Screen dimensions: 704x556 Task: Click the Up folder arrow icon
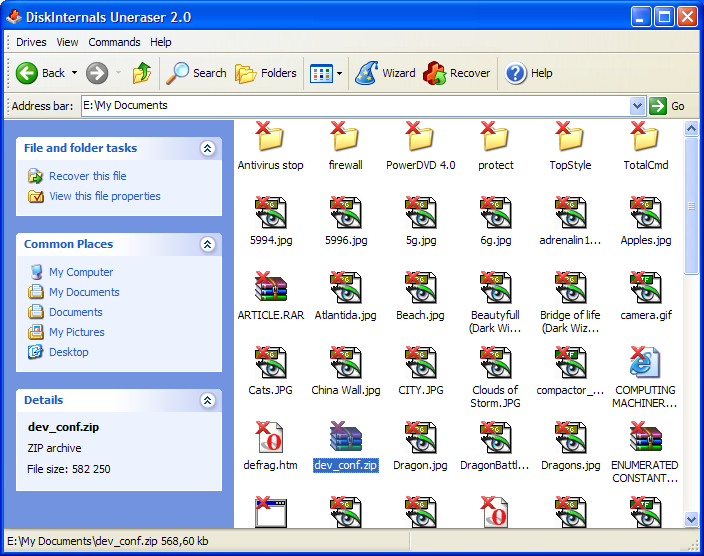(141, 73)
